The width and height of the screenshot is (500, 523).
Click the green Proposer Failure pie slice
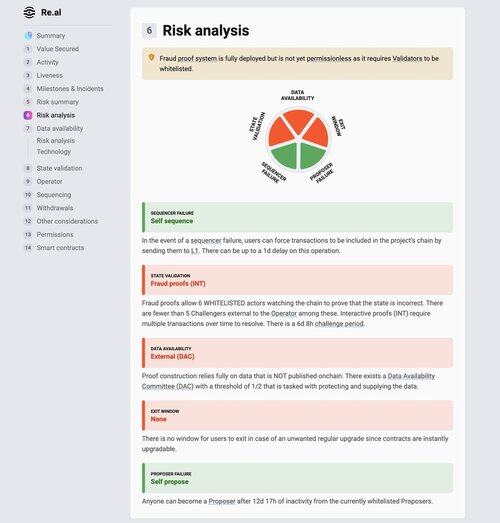point(312,155)
